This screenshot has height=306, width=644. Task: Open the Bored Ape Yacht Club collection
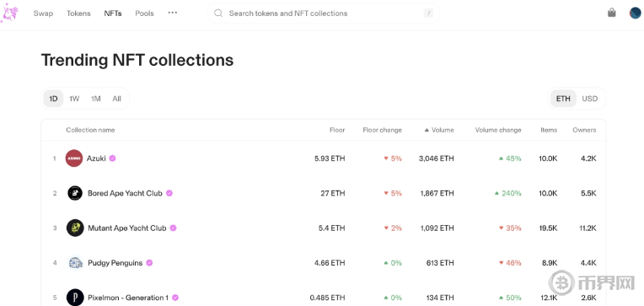[125, 193]
